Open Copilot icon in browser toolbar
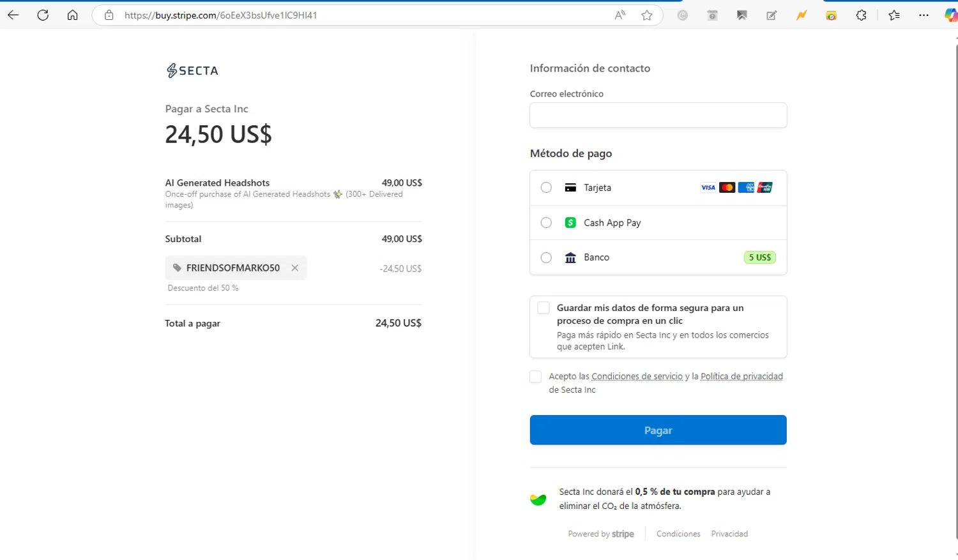The height and width of the screenshot is (560, 958). click(951, 15)
